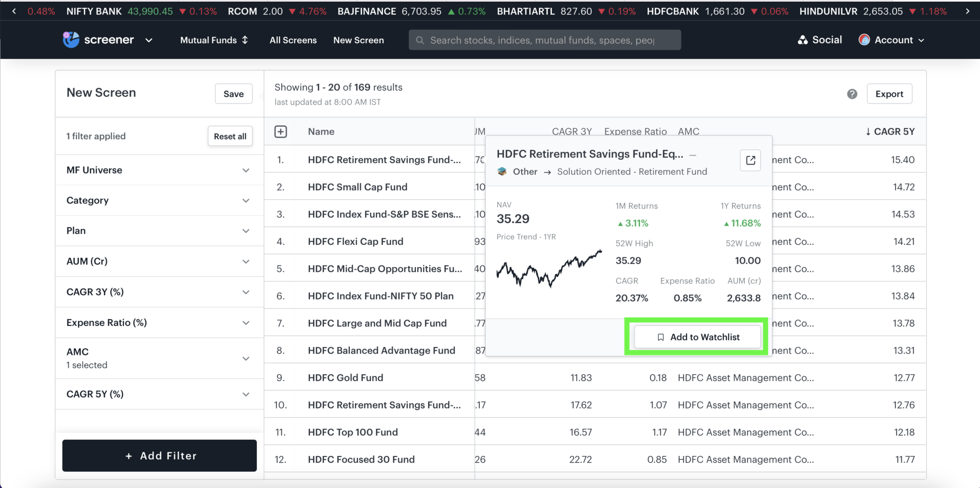The image size is (980, 488).
Task: Click the add-column plus icon in table header
Action: click(280, 131)
